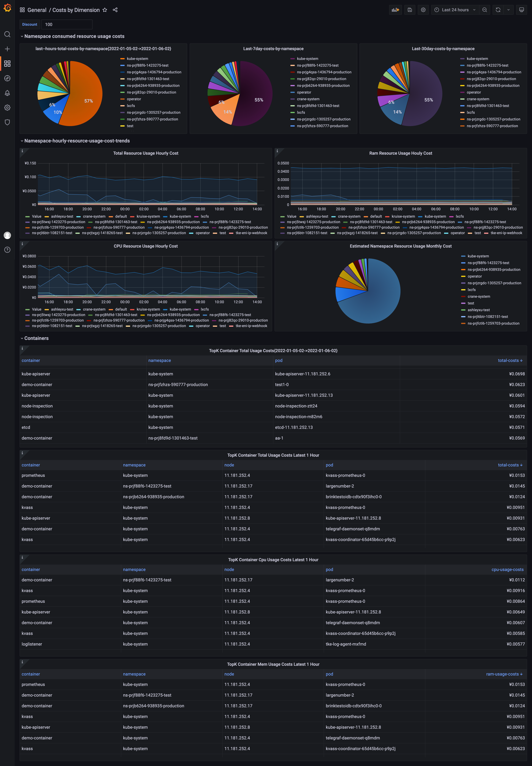Click the Add panel icon in toolbar

click(x=395, y=10)
